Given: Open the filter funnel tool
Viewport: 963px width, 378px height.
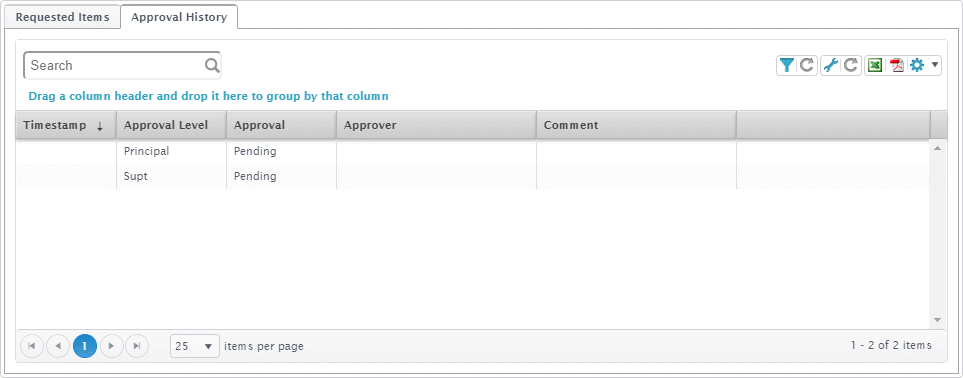Looking at the screenshot, I should [x=787, y=65].
